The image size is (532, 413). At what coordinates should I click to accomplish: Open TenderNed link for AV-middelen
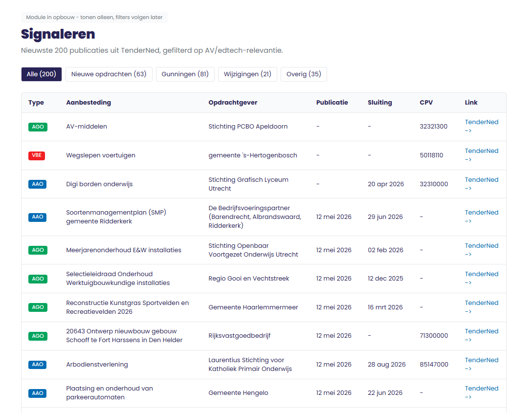click(482, 126)
